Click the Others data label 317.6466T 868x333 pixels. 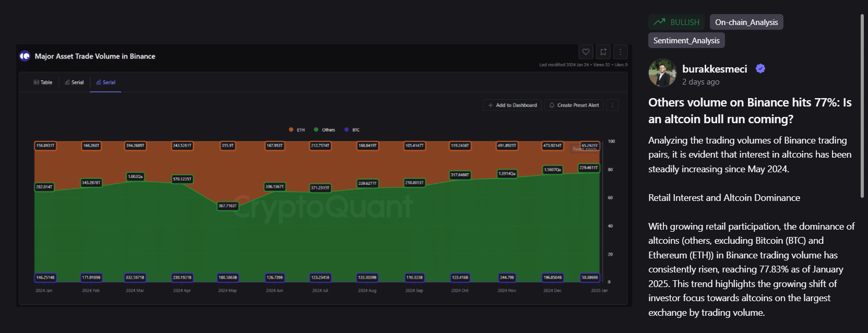pos(460,175)
